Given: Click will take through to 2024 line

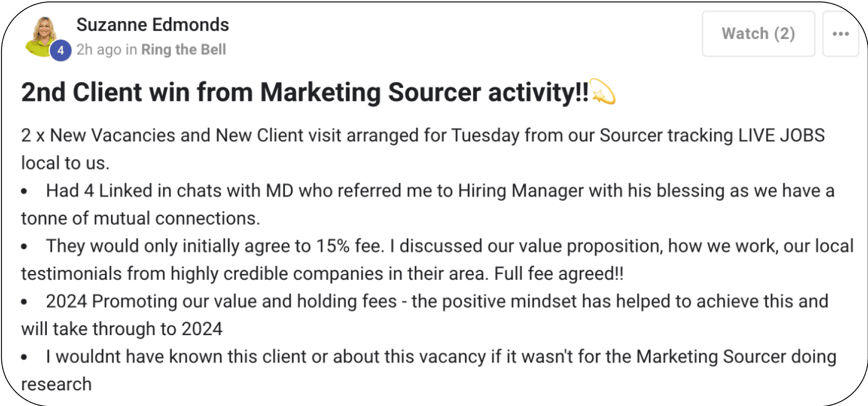Looking at the screenshot, I should (x=122, y=329).
